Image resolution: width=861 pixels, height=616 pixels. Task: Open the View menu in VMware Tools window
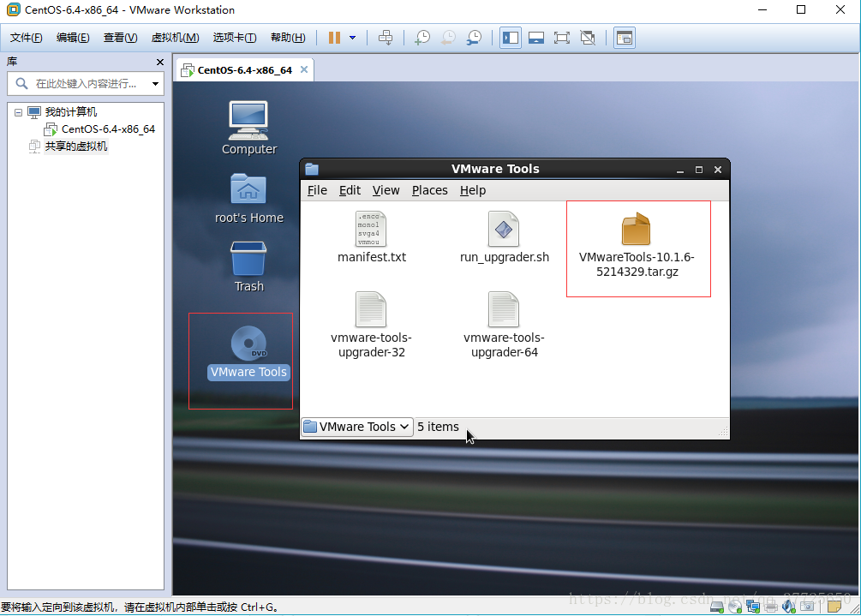(386, 190)
